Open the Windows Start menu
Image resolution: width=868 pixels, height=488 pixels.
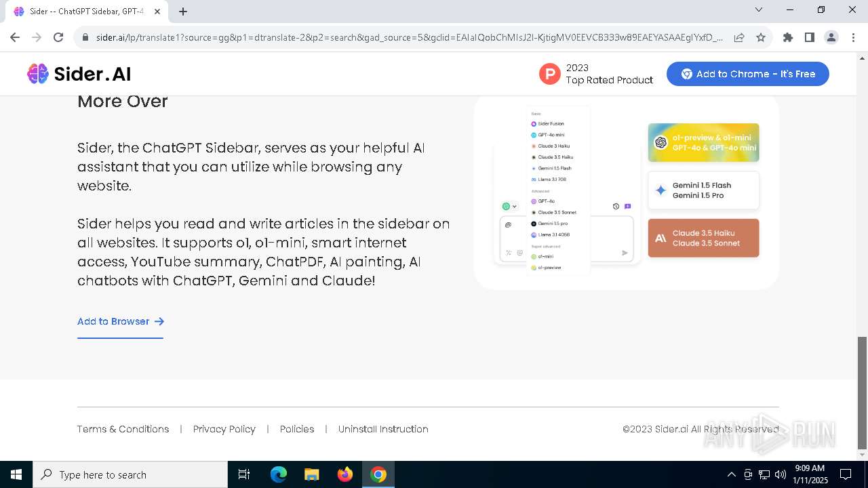16,474
